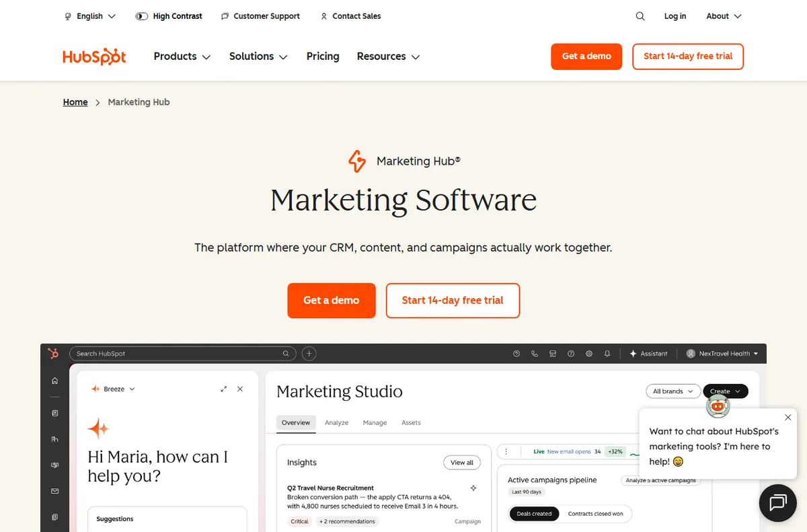Click the Customer Support link
The width and height of the screenshot is (807, 532).
coord(266,16)
